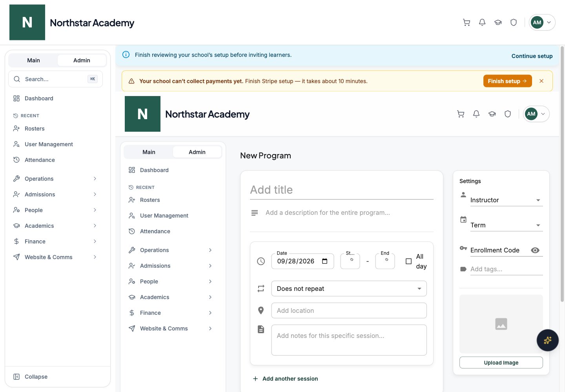Focus the Add title field
The width and height of the screenshot is (565, 392).
342,190
